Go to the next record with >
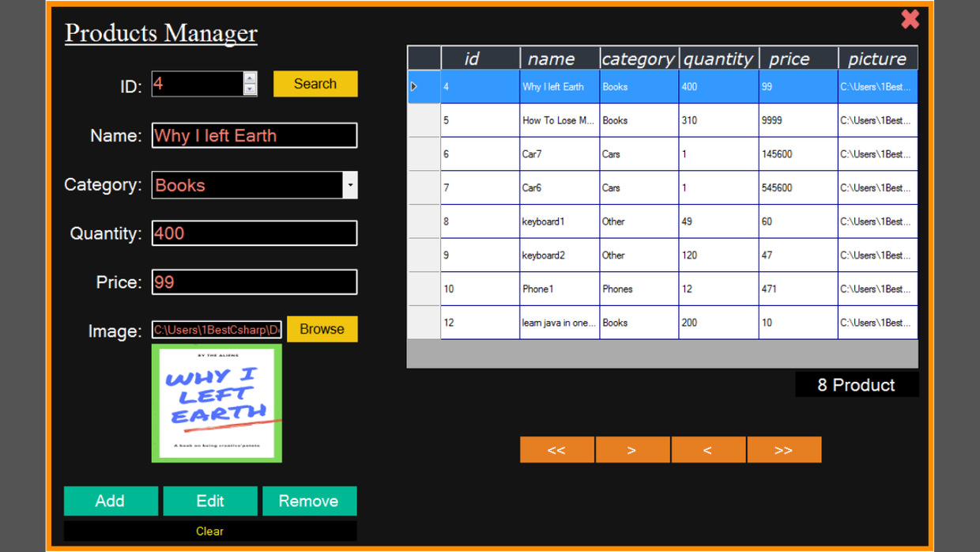The height and width of the screenshot is (552, 980). pos(632,449)
